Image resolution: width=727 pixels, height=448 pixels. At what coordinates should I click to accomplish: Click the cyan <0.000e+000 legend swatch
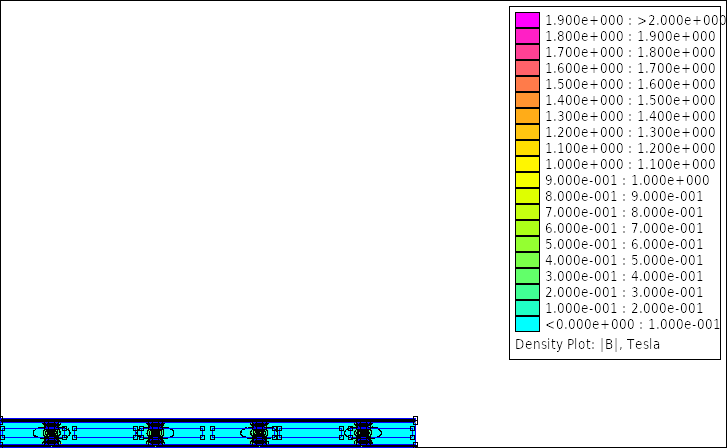tap(527, 324)
